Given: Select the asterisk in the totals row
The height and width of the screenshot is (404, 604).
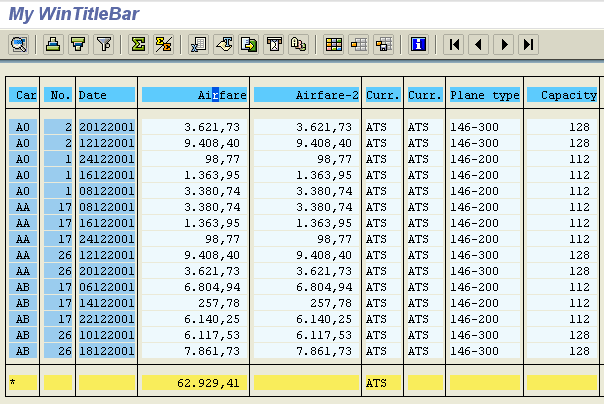Looking at the screenshot, I should [23, 383].
